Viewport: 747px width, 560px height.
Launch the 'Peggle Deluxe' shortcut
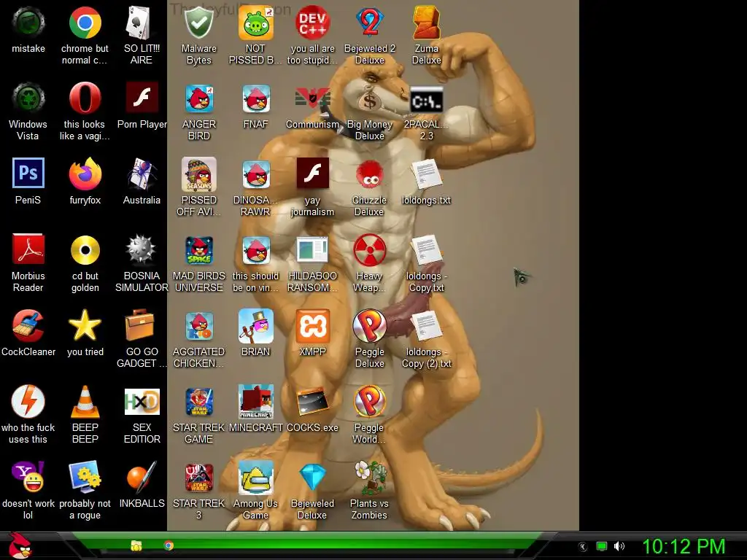tap(369, 325)
